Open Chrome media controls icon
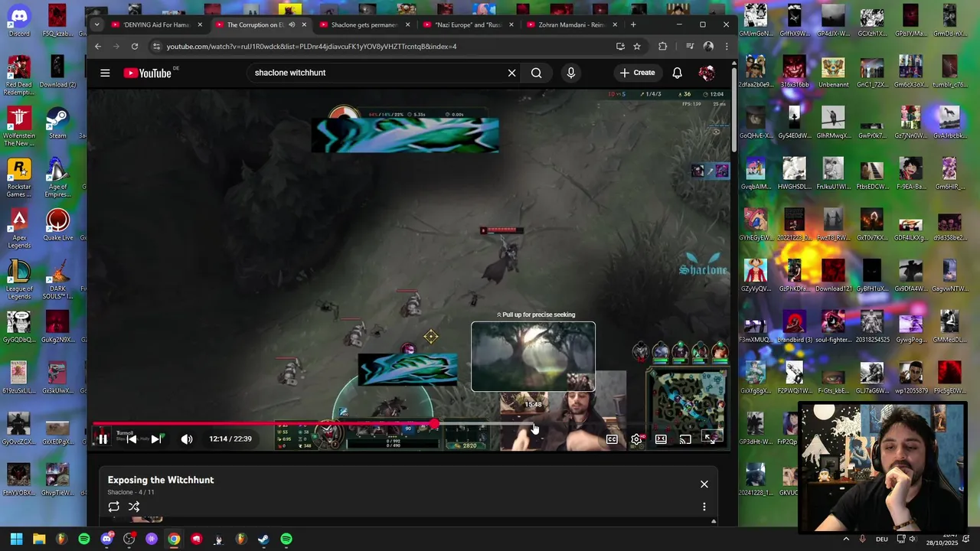The width and height of the screenshot is (980, 551). pos(690,46)
